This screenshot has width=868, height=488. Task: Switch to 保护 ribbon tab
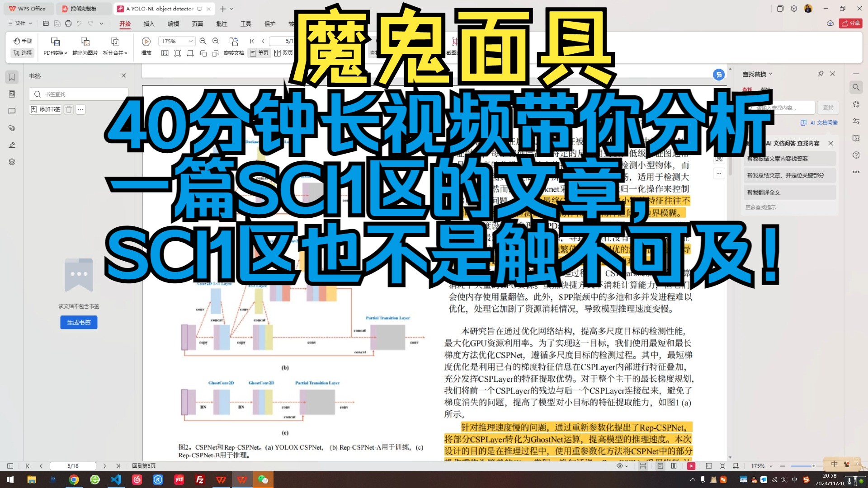point(270,23)
